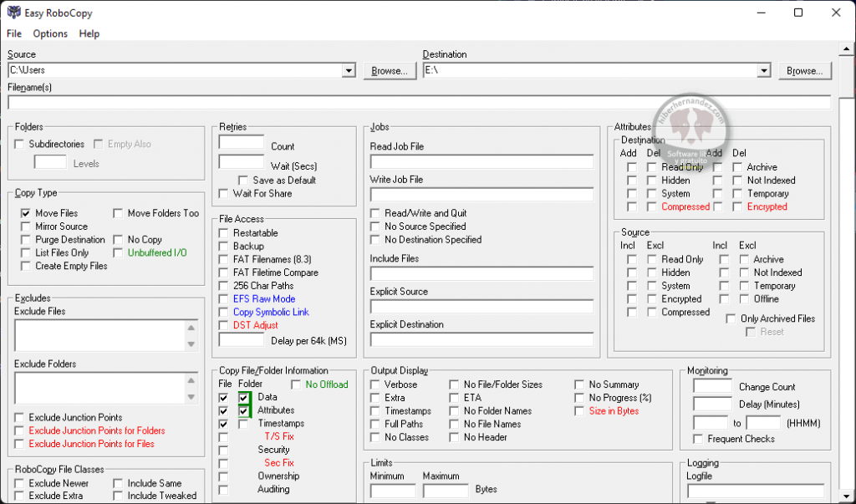Open the Options menu
This screenshot has height=504, width=856.
click(50, 34)
